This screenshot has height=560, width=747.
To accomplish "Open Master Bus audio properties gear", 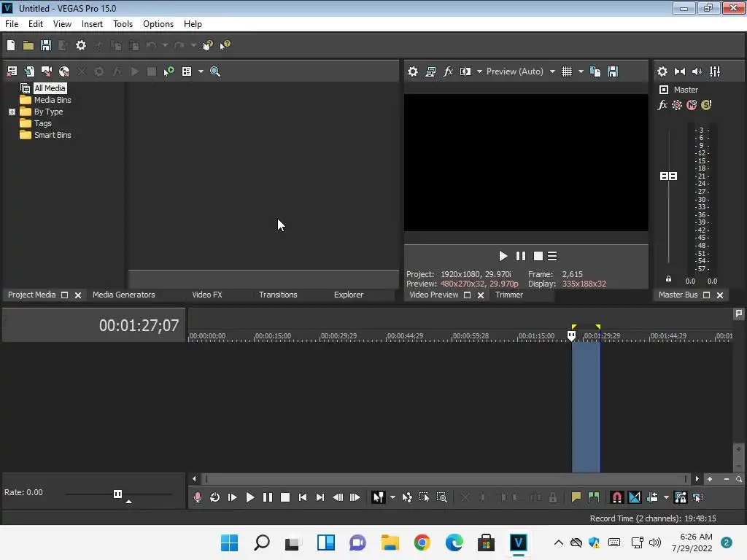I will [x=662, y=71].
